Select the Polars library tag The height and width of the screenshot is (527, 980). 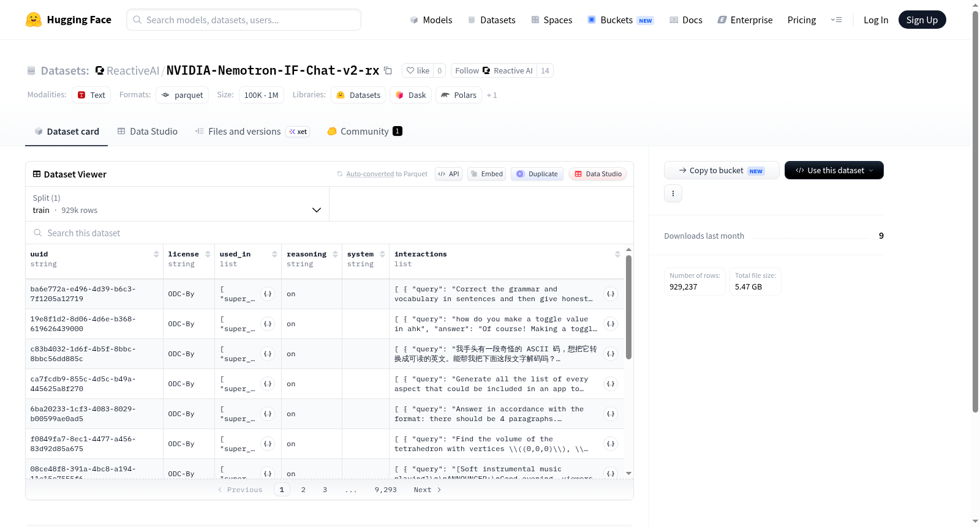(x=459, y=95)
